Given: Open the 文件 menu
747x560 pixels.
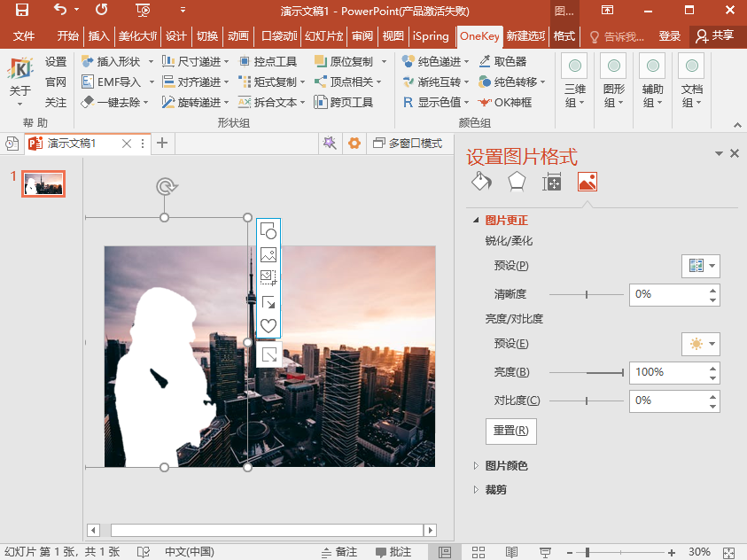Looking at the screenshot, I should (24, 35).
